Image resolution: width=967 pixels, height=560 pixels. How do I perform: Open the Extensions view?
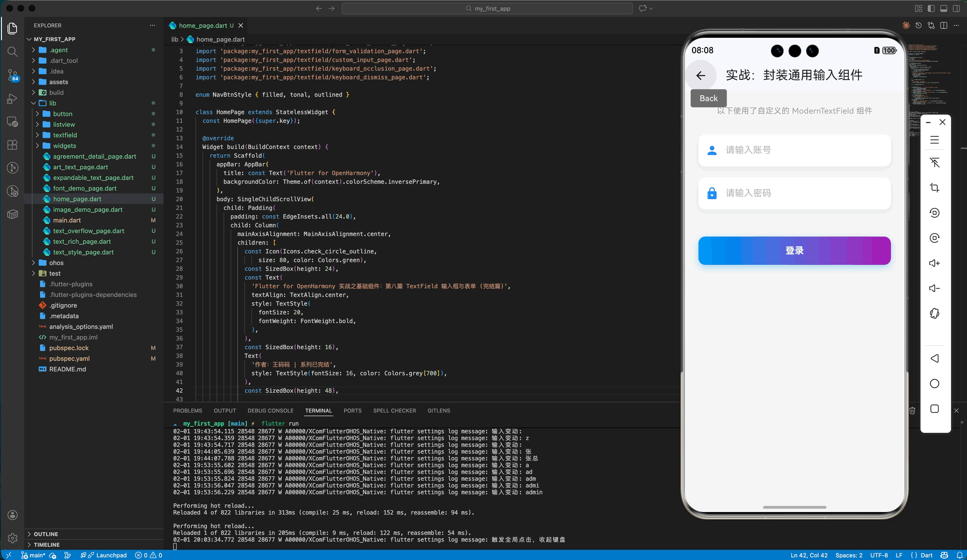point(13,145)
